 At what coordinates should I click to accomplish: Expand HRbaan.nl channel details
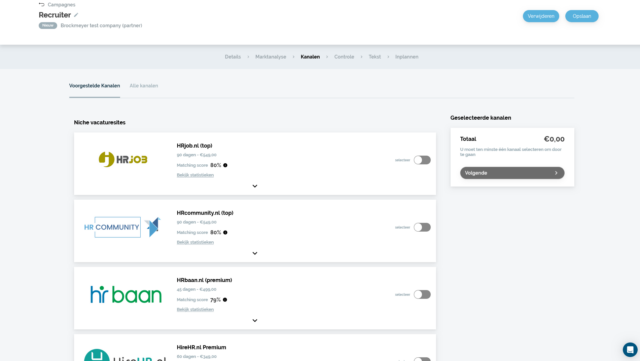(x=255, y=321)
